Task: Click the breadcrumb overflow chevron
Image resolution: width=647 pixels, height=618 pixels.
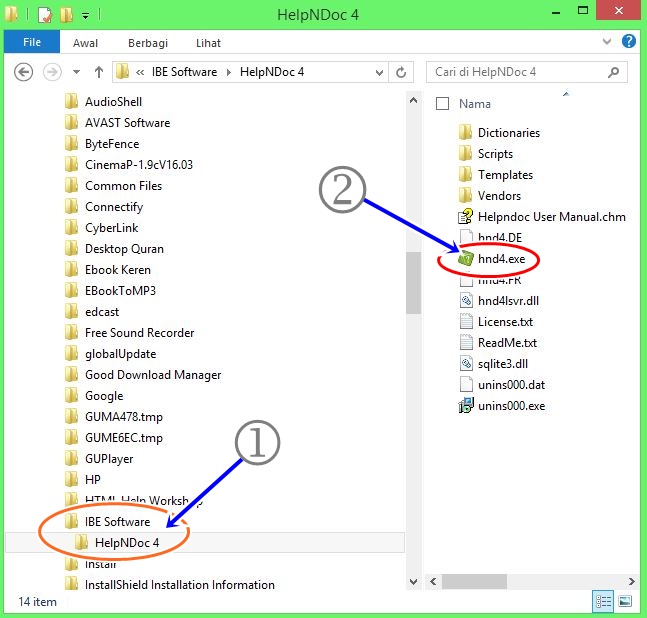Action: pos(140,72)
